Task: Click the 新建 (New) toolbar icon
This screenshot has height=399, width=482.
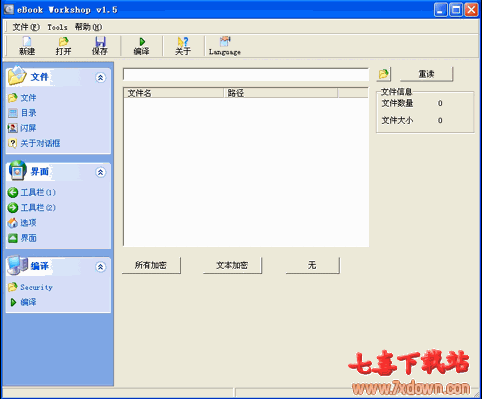Action: coord(27,46)
